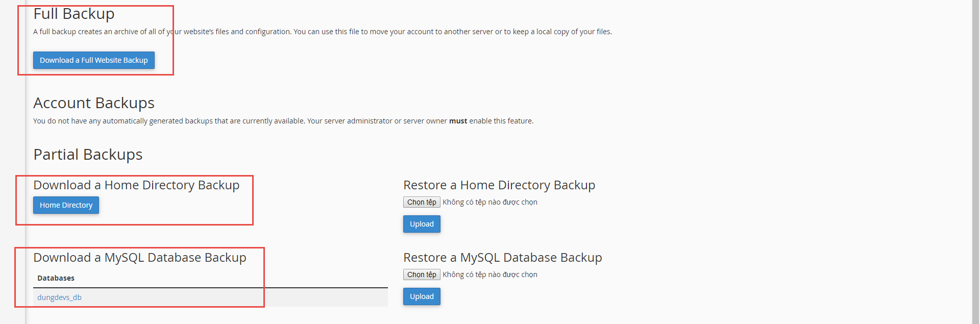The width and height of the screenshot is (980, 324).
Task: Click the Restore a Home Directory Backup heading
Action: pyautogui.click(x=499, y=185)
